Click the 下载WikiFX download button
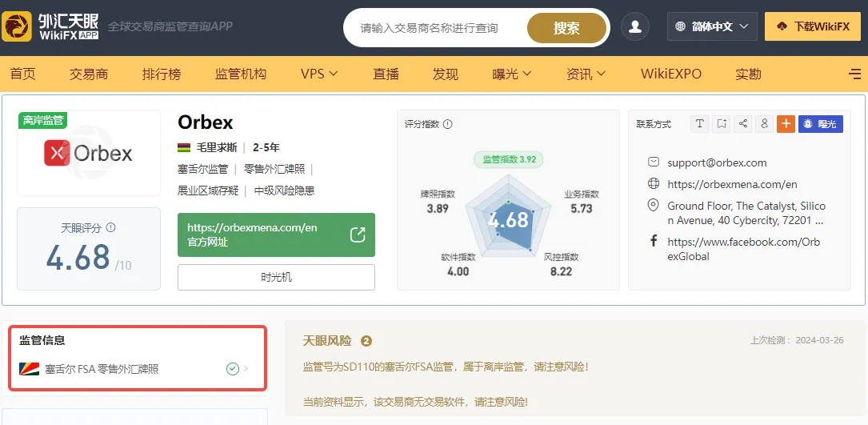This screenshot has width=868, height=425. pyautogui.click(x=813, y=26)
